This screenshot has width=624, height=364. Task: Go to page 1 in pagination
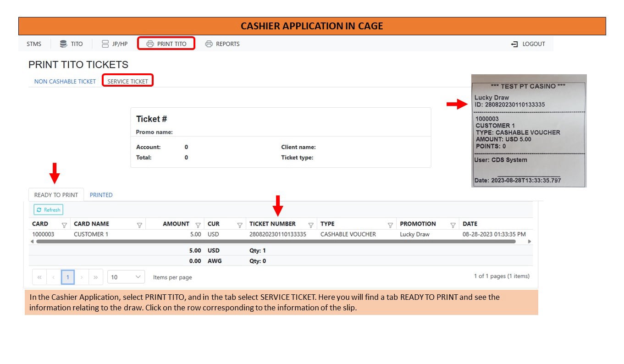(67, 277)
